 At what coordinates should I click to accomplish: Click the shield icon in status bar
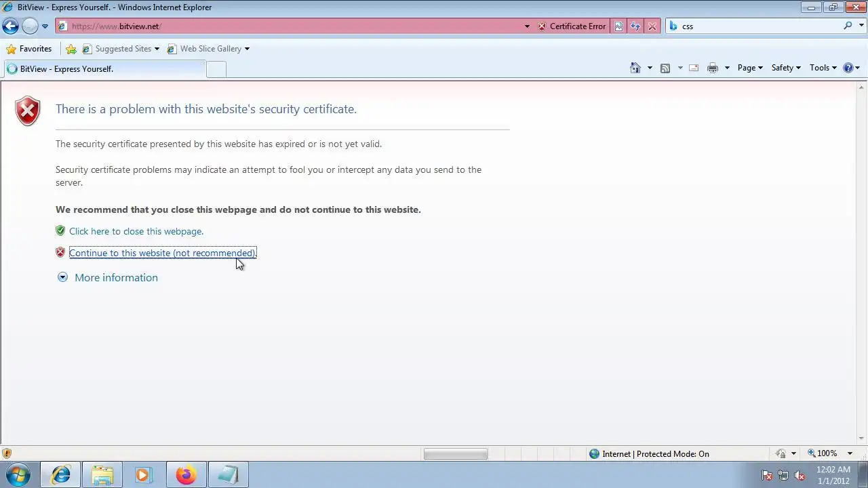tap(7, 453)
